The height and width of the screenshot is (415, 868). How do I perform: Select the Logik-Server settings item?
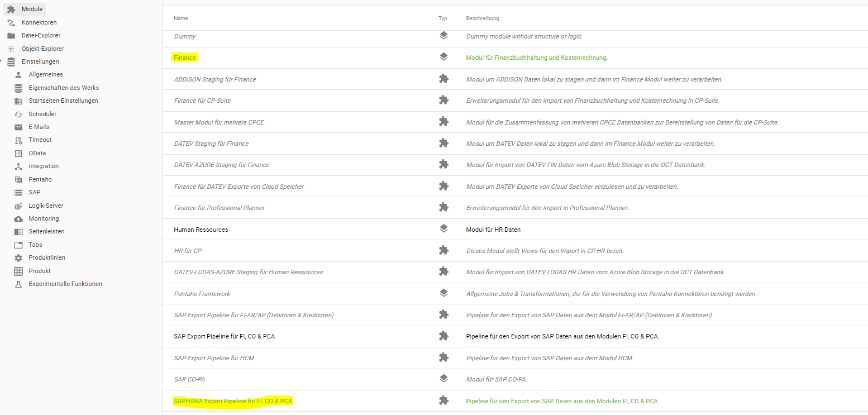[46, 206]
